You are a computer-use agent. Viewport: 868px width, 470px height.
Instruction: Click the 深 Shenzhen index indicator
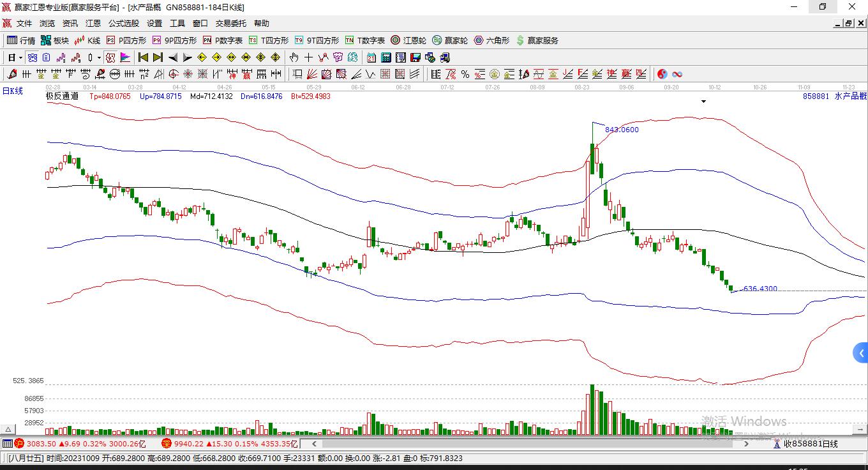167,443
